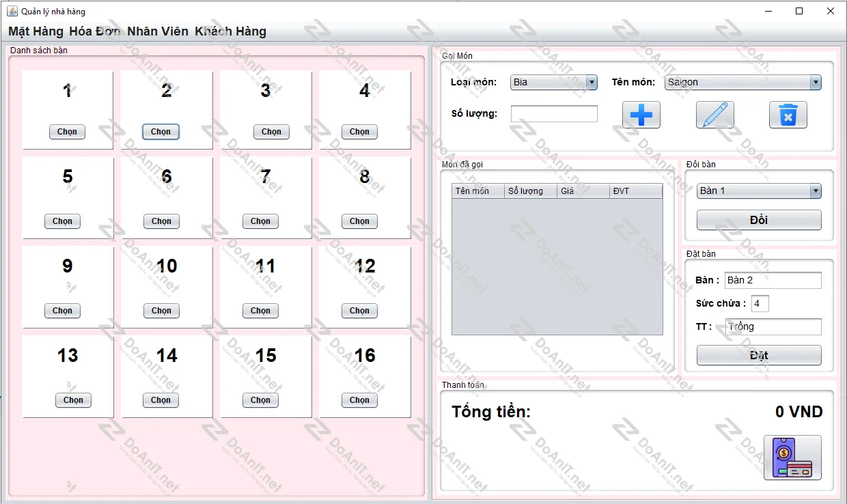Pick table 16 via its Chọn button
Screen dimensions: 847x504
point(359,400)
